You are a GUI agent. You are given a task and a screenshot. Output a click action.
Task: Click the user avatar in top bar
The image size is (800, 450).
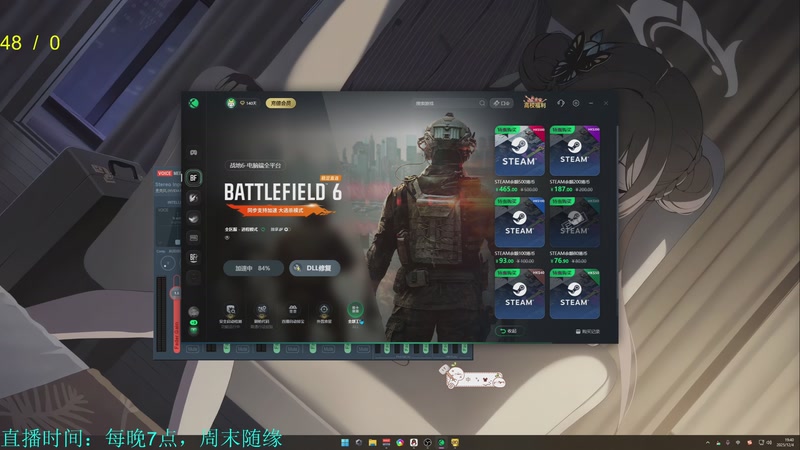pyautogui.click(x=231, y=103)
